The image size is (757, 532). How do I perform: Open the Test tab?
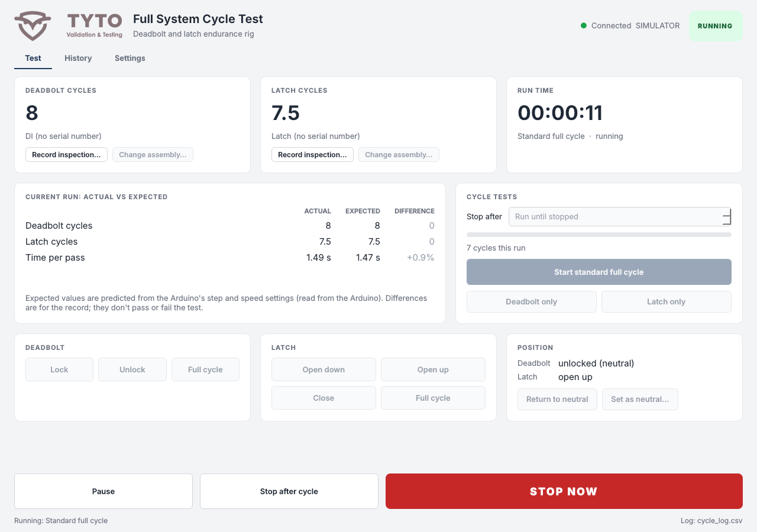(x=33, y=58)
